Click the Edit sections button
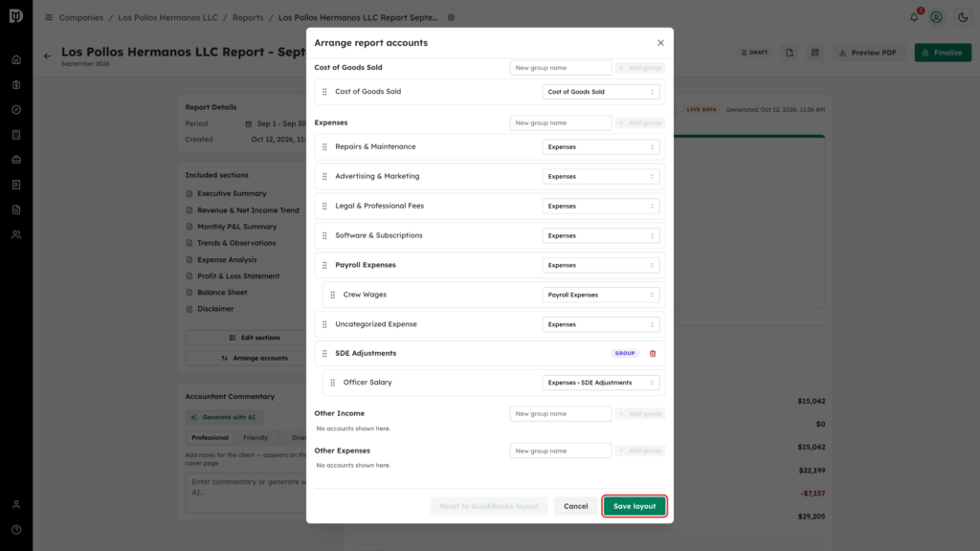This screenshot has height=551, width=980. coord(255,338)
